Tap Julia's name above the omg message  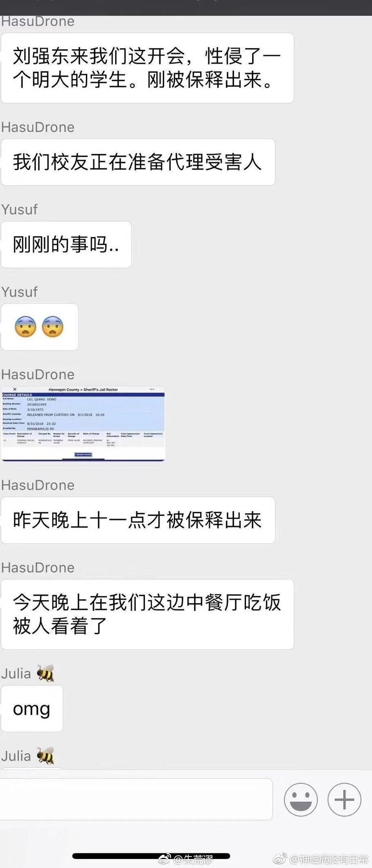[x=16, y=673]
